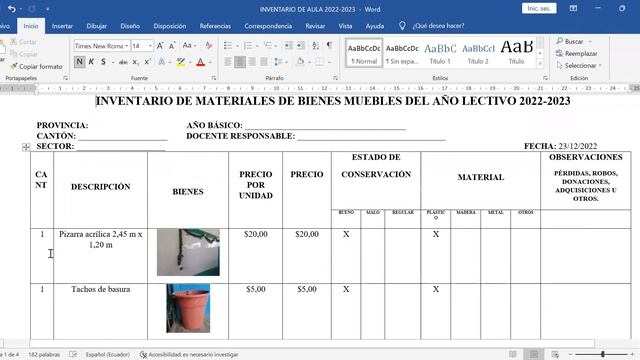Open the Estilos pane launcher
The image size is (640, 360).
(545, 78)
